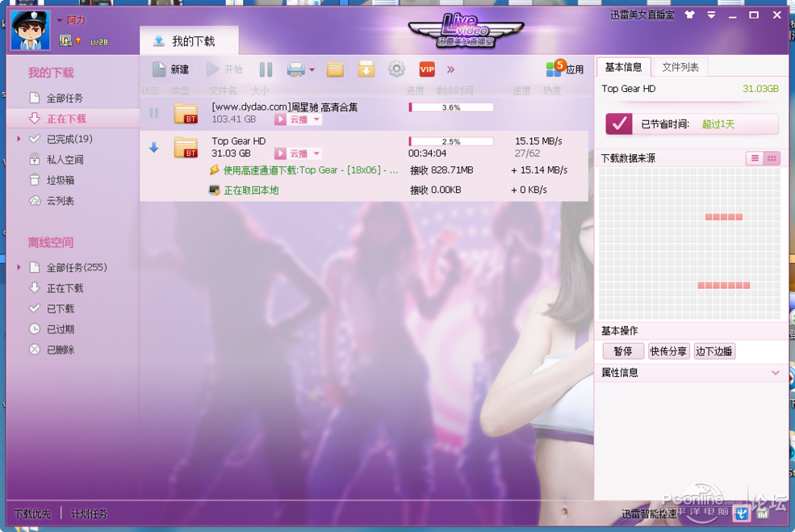Expand 全部任务(255) tree arrow

(19, 266)
